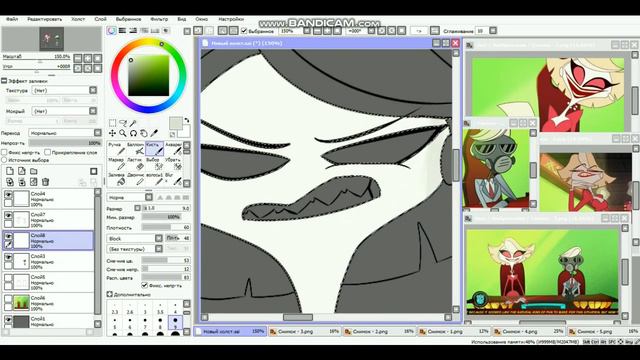Hide layer Слой3 with eye icon
The width and height of the screenshot is (640, 360).
tap(8, 257)
